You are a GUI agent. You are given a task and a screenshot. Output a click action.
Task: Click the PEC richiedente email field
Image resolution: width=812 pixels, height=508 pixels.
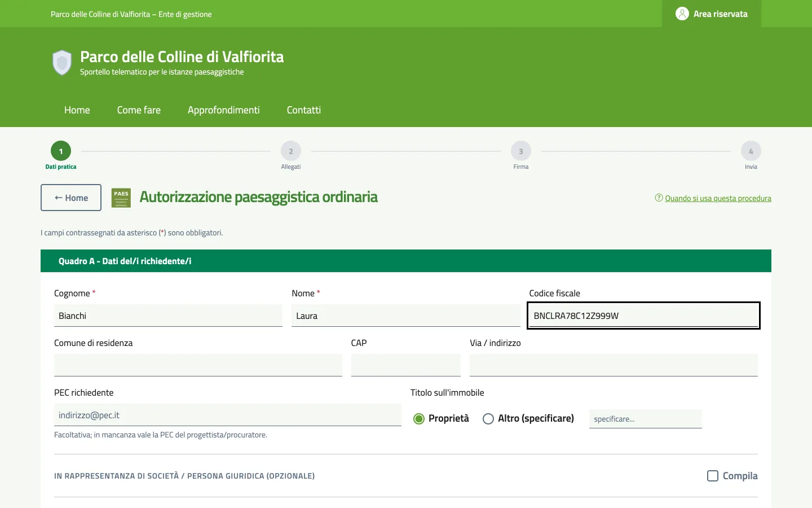pos(228,415)
